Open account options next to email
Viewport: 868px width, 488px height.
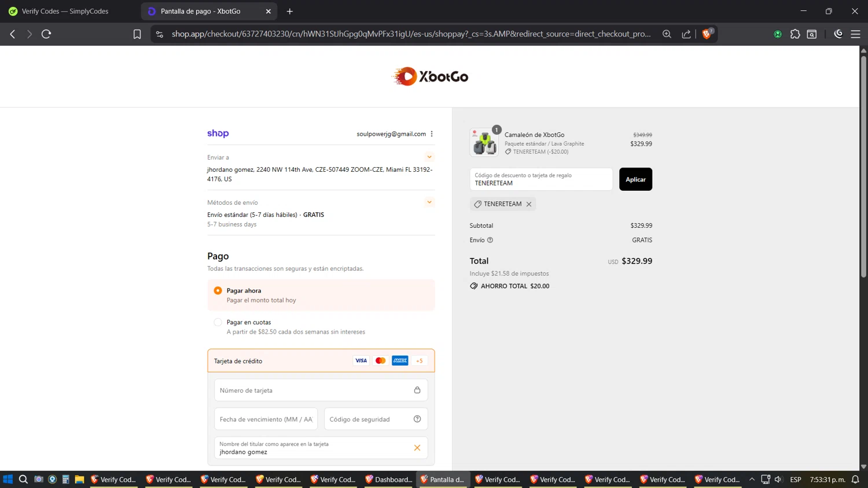point(432,134)
